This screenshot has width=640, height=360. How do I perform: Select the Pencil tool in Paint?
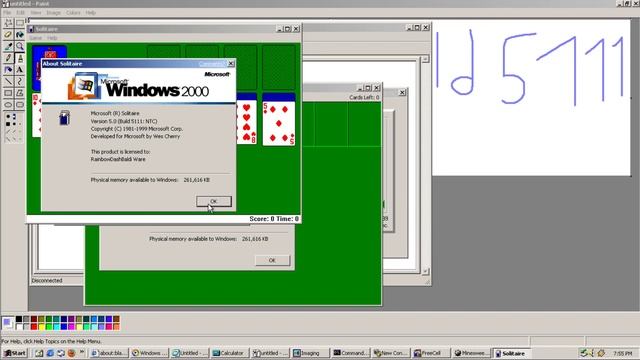pos(8,58)
